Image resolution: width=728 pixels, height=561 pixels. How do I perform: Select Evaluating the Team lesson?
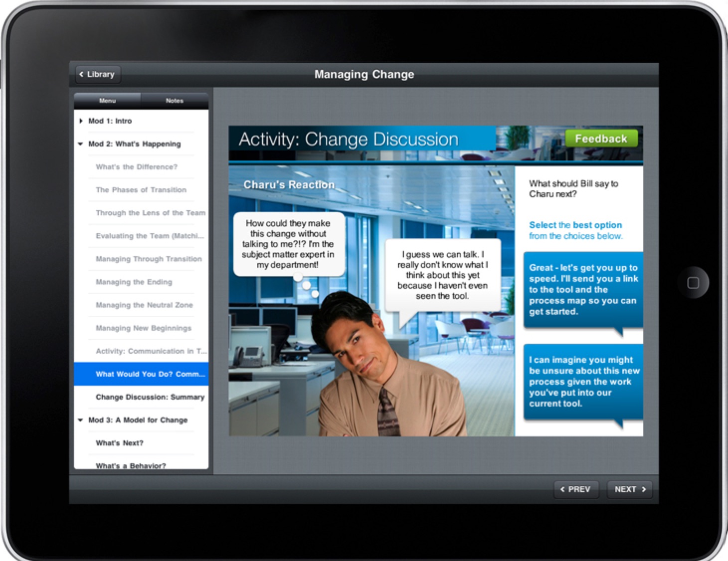[141, 236]
